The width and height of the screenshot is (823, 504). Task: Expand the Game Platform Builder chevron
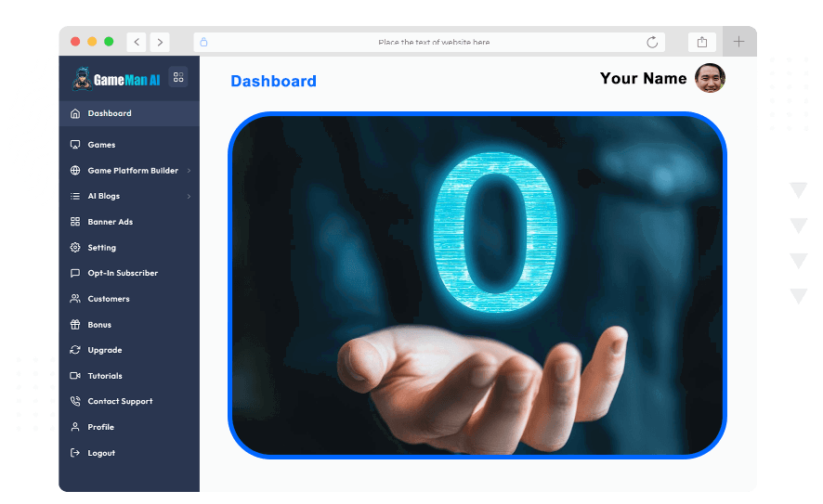click(189, 171)
